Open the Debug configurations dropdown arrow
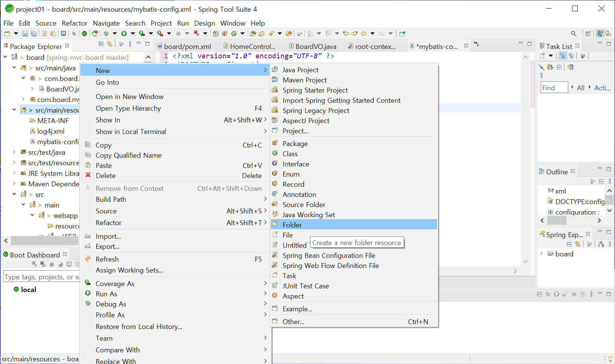615x364 pixels. point(115,34)
